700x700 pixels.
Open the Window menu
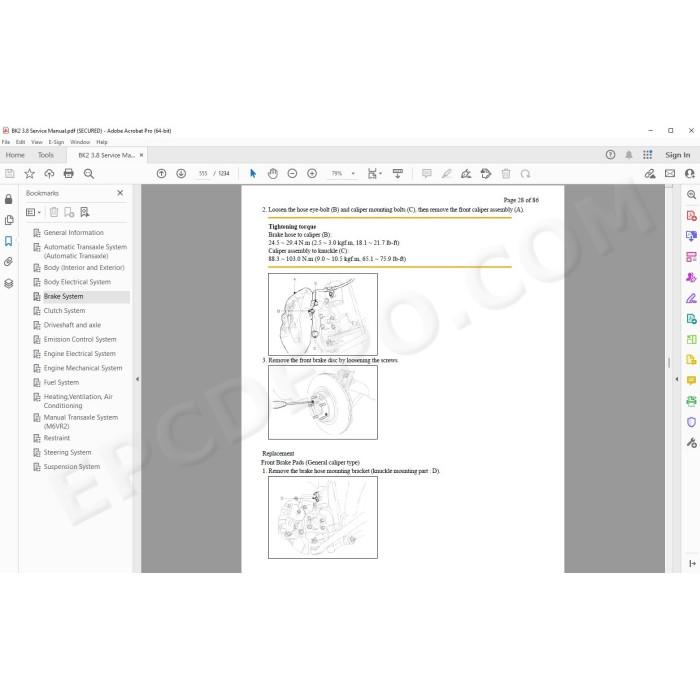[80, 142]
